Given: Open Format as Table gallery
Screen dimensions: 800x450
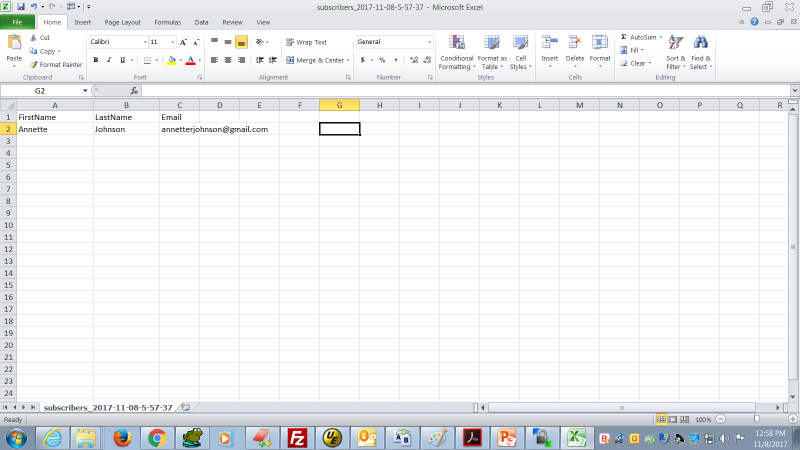Looking at the screenshot, I should click(x=492, y=53).
